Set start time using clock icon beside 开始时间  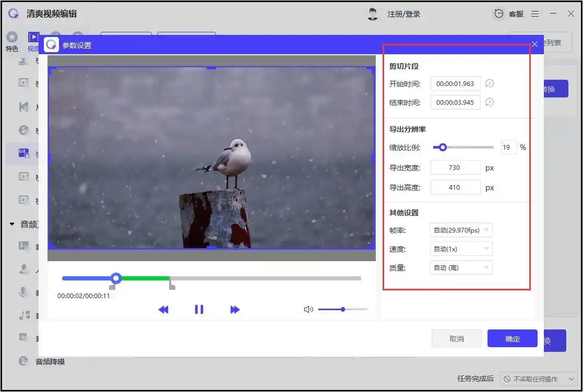coord(489,83)
